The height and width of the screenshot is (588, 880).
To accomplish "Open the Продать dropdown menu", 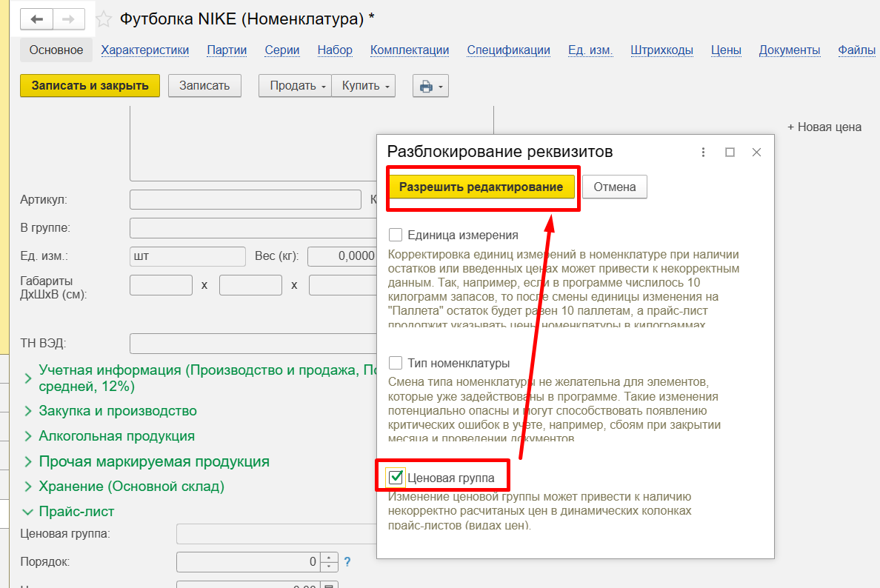I will click(295, 86).
